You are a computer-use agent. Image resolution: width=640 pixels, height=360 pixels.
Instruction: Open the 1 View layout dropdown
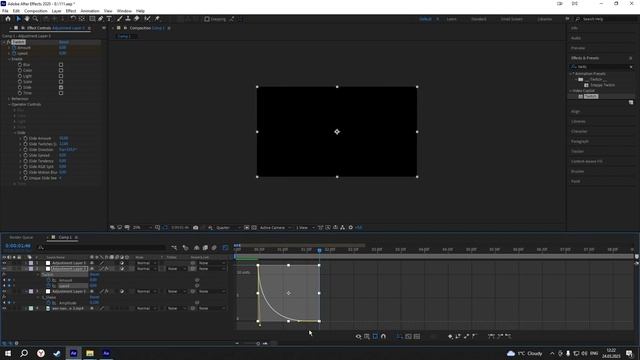(x=305, y=228)
